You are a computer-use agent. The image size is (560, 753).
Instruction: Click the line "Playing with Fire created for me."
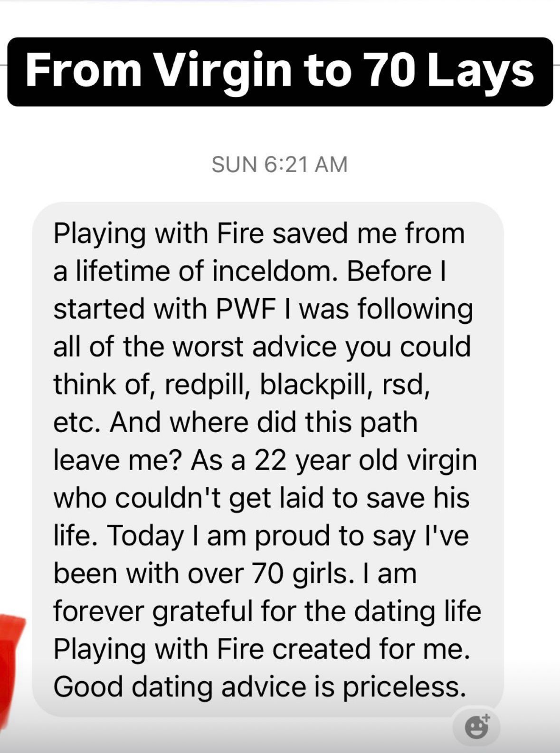point(262,648)
